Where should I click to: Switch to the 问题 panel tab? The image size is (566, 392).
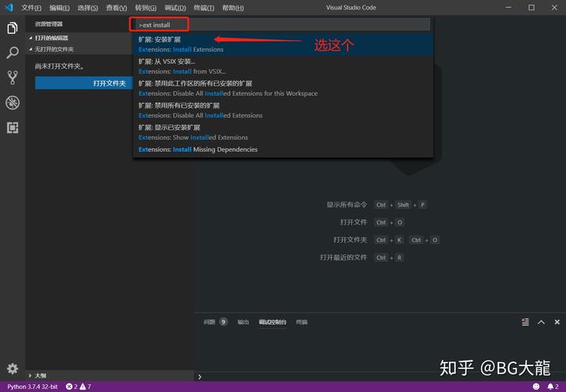pyautogui.click(x=215, y=322)
